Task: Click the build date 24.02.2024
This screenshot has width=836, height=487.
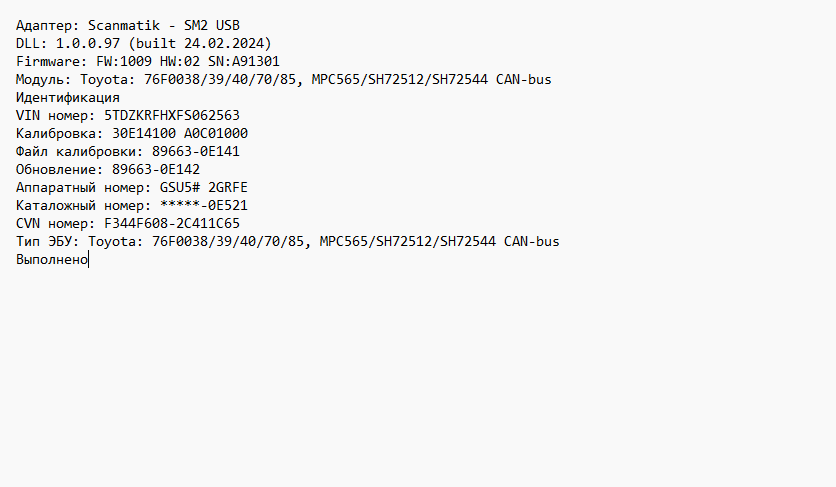Action: 228,43
